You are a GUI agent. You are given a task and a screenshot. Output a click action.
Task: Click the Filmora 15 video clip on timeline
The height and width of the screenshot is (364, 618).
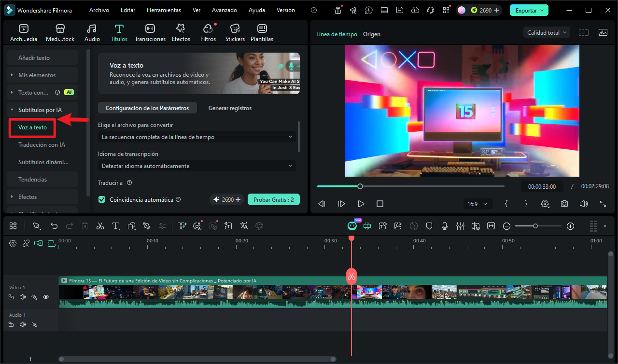pos(333,292)
